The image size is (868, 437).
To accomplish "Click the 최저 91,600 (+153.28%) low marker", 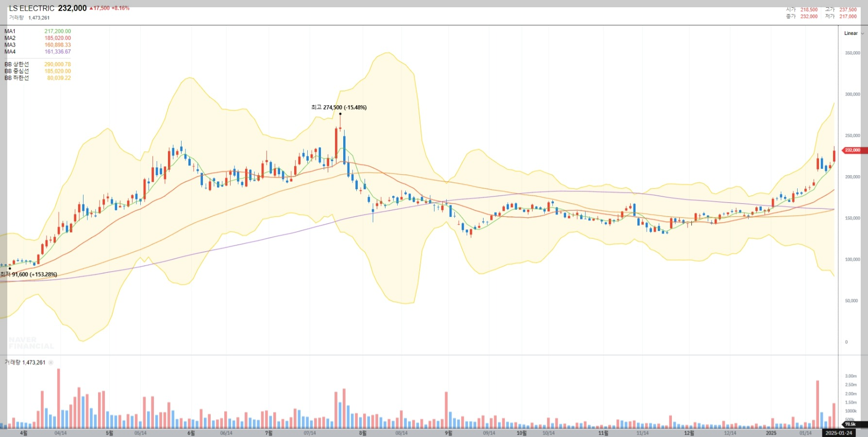I will [x=29, y=275].
